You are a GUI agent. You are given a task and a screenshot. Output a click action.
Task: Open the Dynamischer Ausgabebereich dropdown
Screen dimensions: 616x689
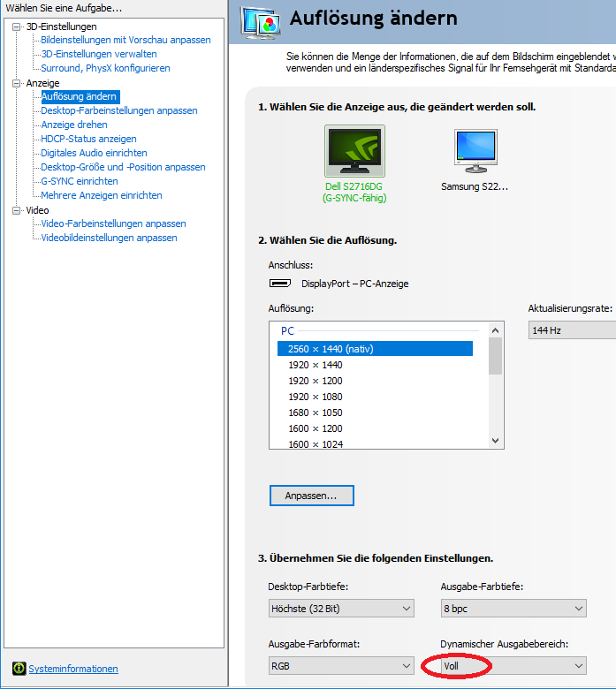[513, 666]
